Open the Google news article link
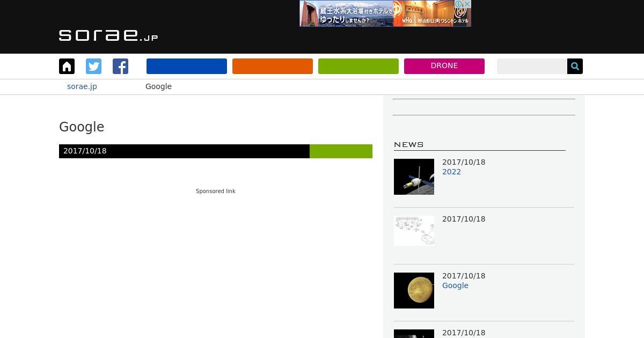644x338 pixels. (x=455, y=285)
